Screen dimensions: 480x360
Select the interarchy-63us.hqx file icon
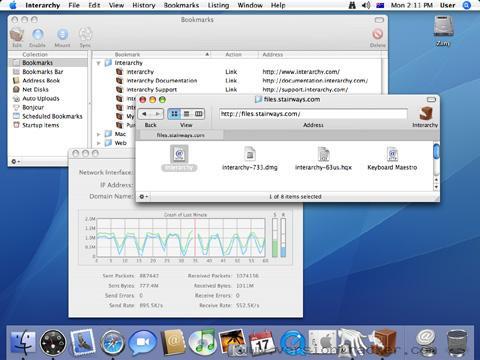323,154
